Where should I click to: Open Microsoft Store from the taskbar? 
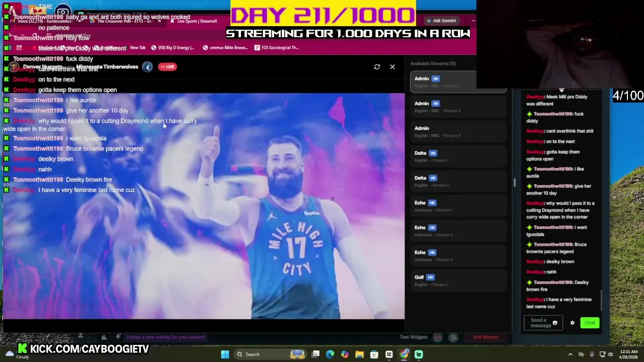(374, 354)
